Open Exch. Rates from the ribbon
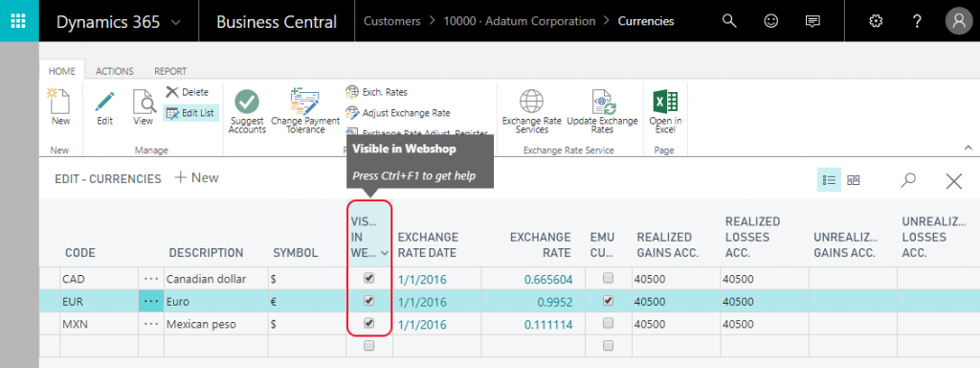 (x=376, y=92)
